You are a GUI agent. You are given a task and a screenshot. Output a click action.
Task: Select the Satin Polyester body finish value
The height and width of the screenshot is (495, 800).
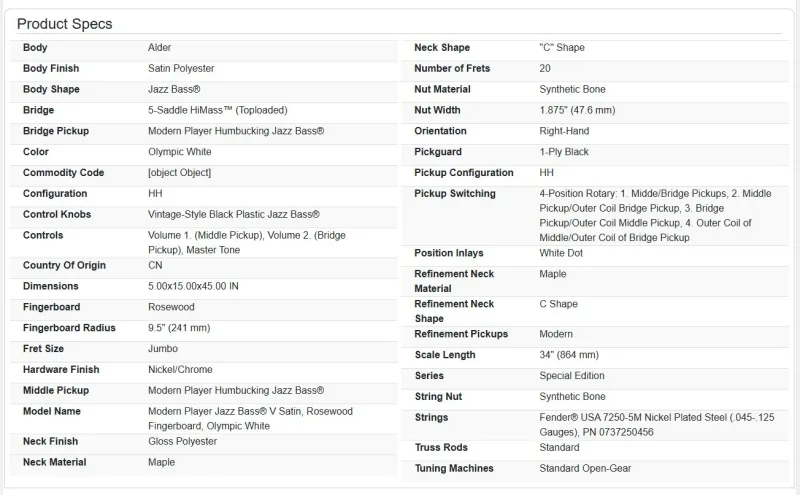pos(181,69)
